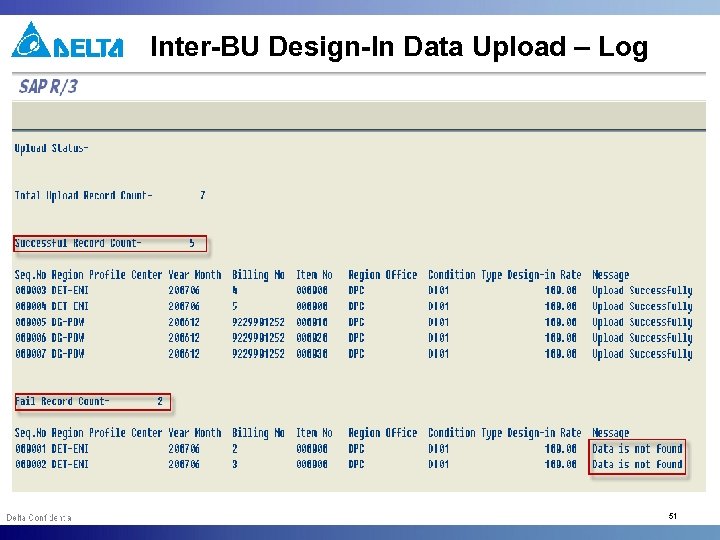Click billing number 4 in row 000003
Viewport: 720px width, 540px height.
pyautogui.click(x=235, y=291)
